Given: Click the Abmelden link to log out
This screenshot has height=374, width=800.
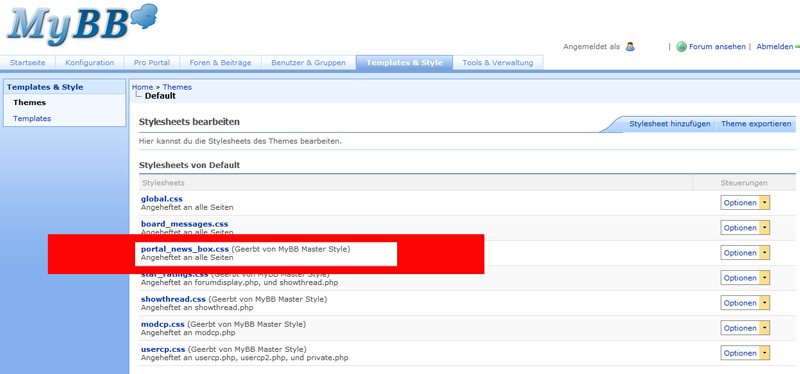Looking at the screenshot, I should [x=774, y=46].
